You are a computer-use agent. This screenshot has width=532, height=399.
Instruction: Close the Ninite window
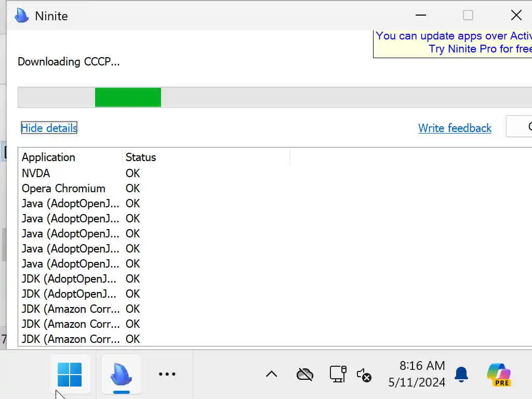pyautogui.click(x=516, y=15)
